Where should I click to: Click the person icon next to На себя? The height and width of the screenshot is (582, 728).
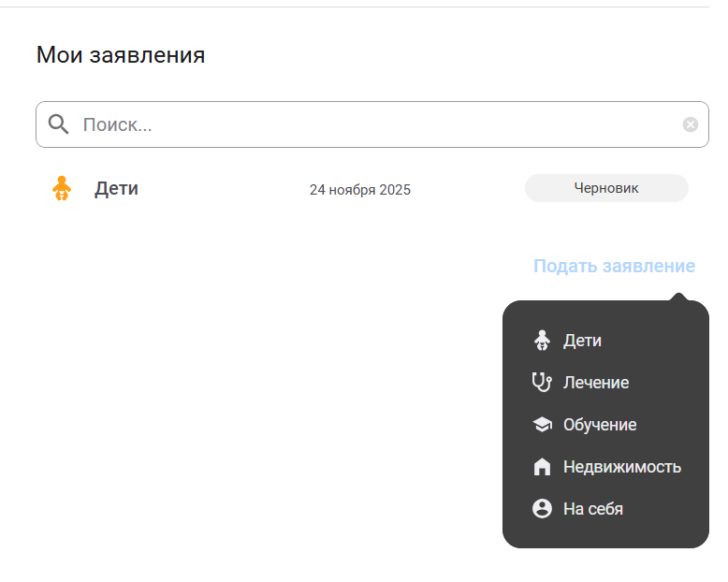(542, 509)
